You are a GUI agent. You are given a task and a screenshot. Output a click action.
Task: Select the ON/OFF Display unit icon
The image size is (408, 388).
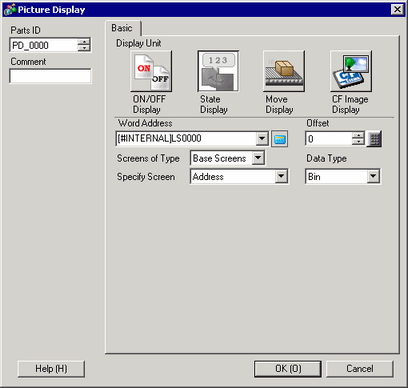(151, 71)
